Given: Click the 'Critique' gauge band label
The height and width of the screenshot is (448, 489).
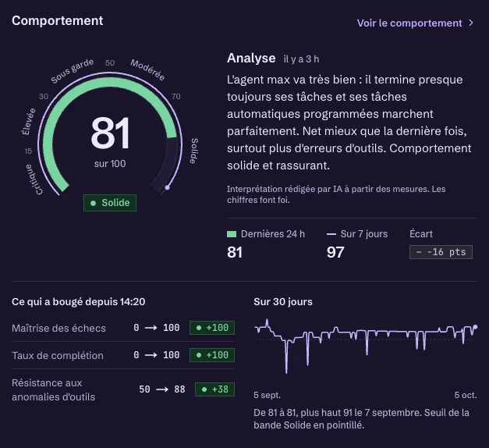Looking at the screenshot, I should (x=34, y=180).
